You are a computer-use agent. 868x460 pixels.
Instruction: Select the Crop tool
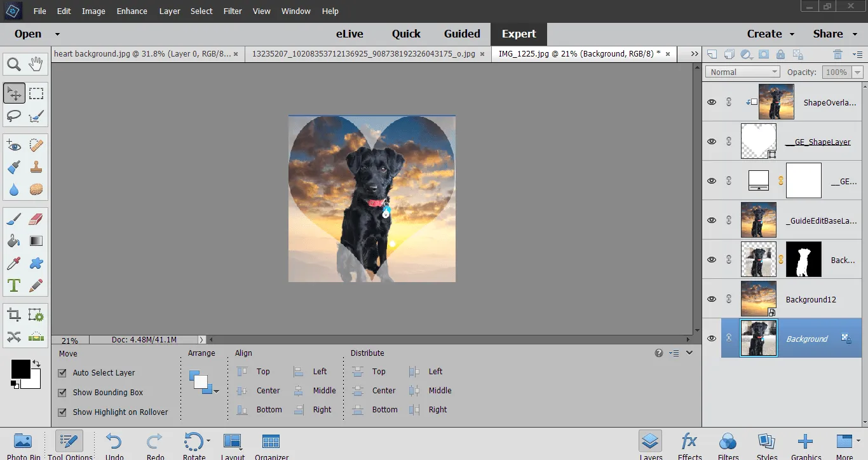coord(14,315)
